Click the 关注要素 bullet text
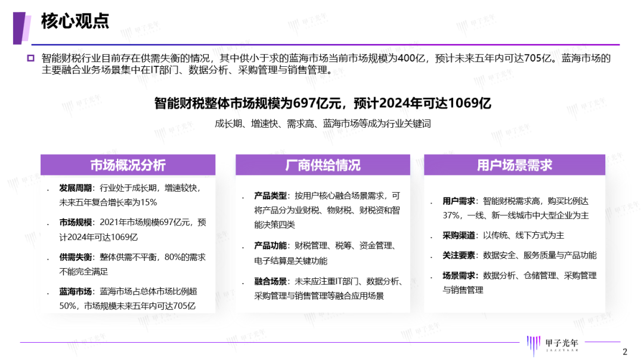This screenshot has width=644, height=363. point(519,256)
